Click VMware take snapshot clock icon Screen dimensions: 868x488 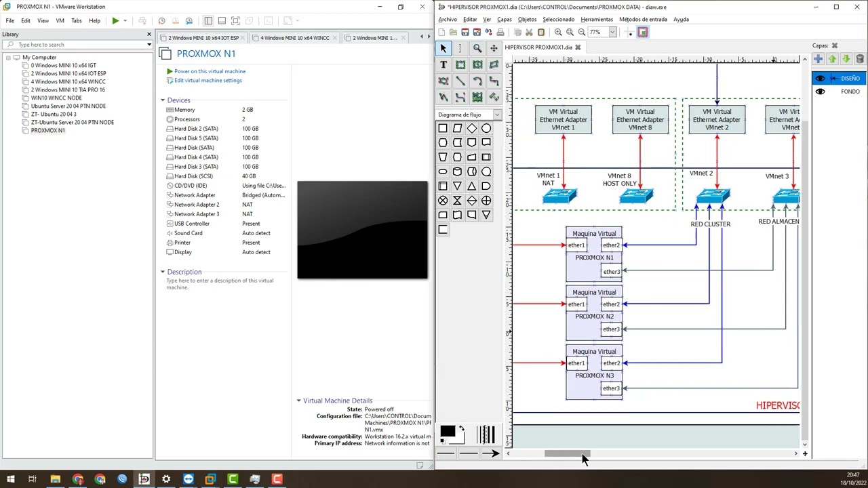161,21
